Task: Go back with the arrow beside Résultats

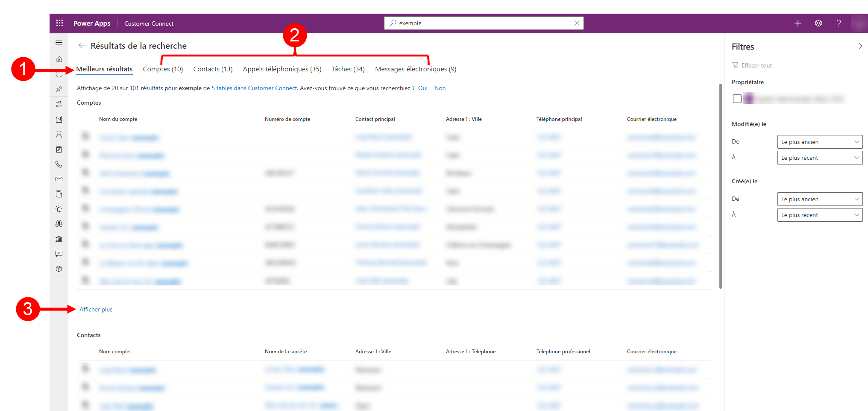Action: pyautogui.click(x=82, y=45)
